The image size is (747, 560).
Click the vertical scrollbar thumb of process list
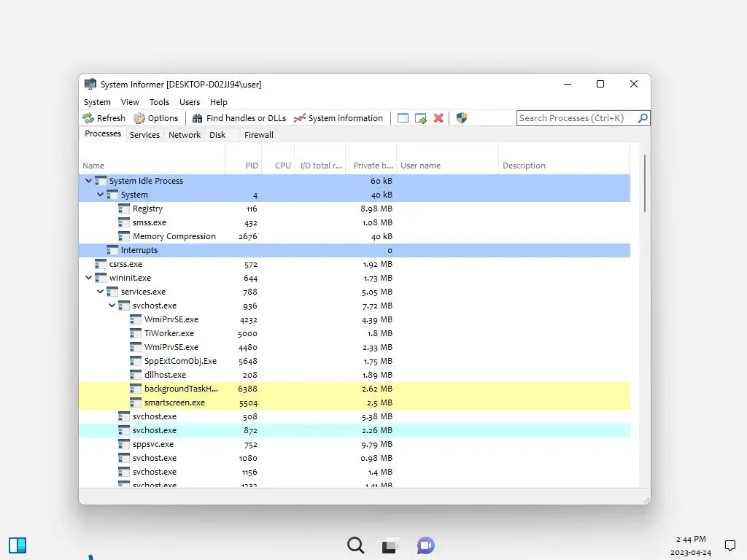pos(645,183)
